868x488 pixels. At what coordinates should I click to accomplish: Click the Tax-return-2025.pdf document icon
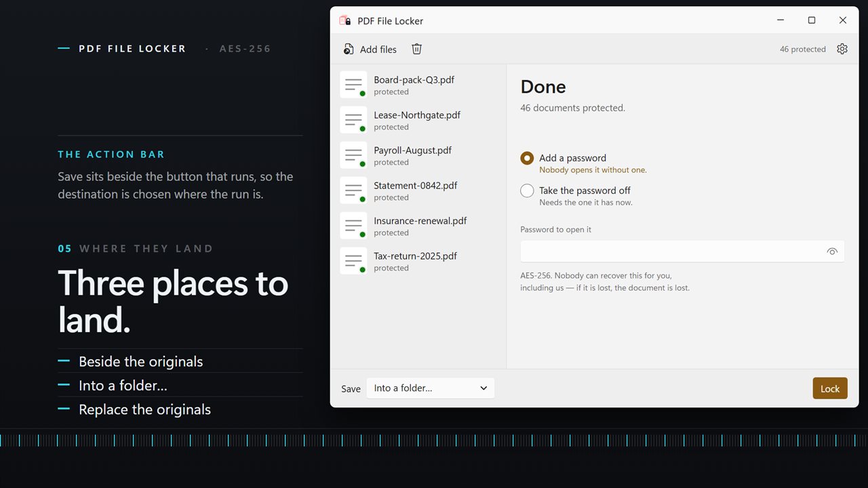coord(353,261)
